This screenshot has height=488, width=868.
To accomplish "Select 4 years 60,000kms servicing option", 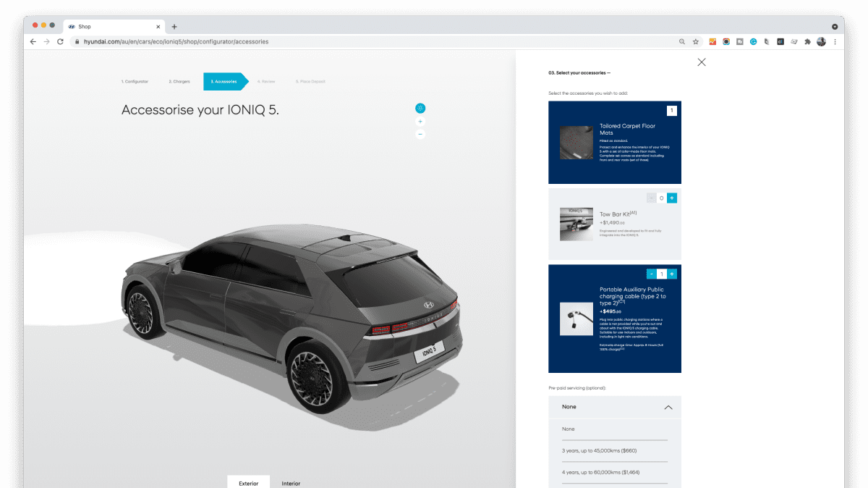I will pyautogui.click(x=615, y=472).
